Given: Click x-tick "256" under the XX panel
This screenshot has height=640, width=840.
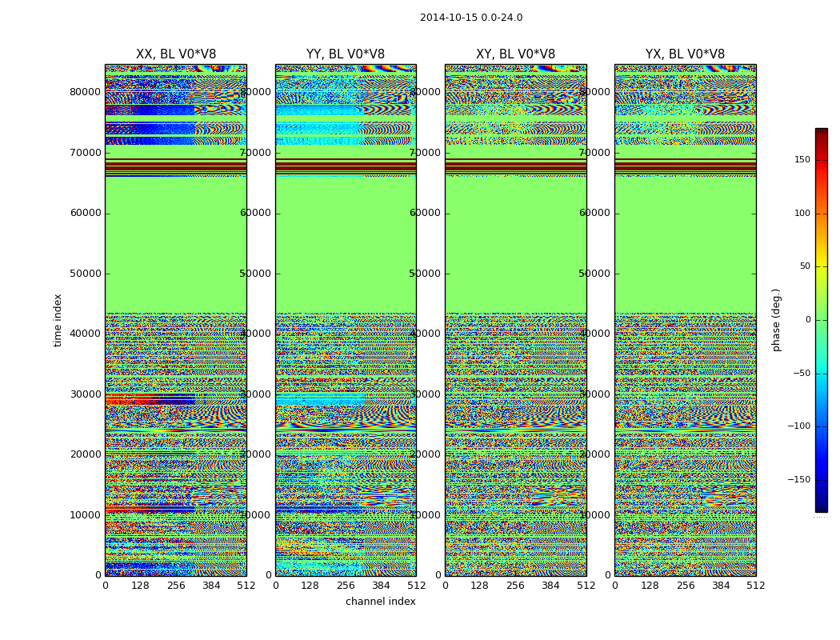Looking at the screenshot, I should tap(176, 586).
